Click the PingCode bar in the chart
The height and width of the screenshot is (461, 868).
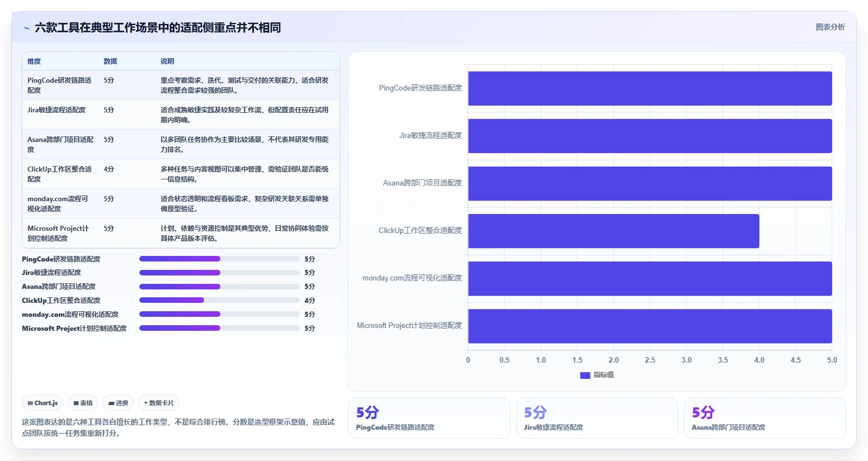coord(650,88)
